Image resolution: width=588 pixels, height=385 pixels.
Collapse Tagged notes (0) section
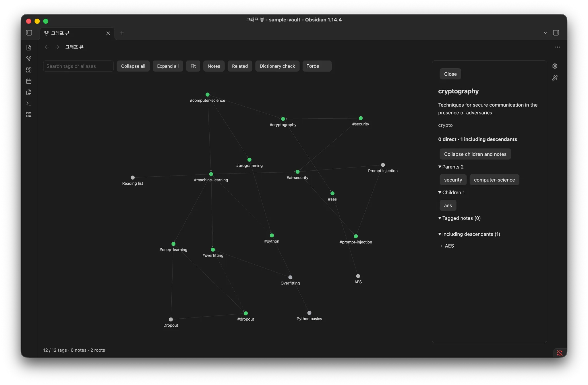pyautogui.click(x=459, y=218)
